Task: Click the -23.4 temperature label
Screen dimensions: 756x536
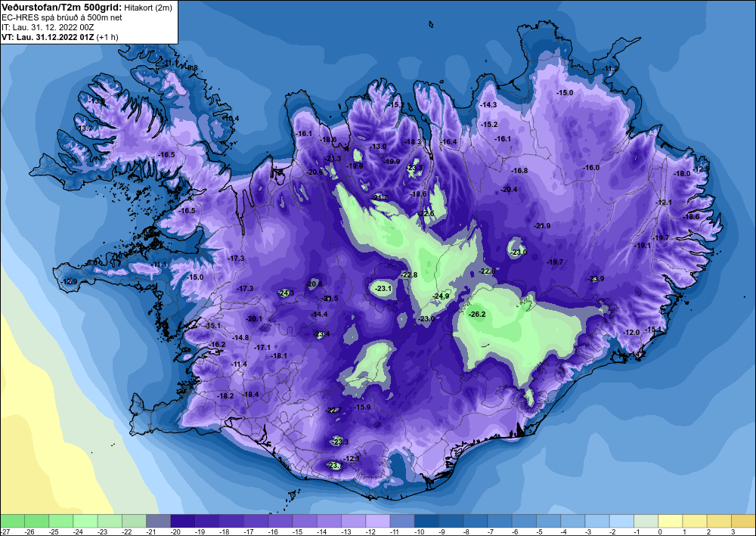Action: pos(321,333)
